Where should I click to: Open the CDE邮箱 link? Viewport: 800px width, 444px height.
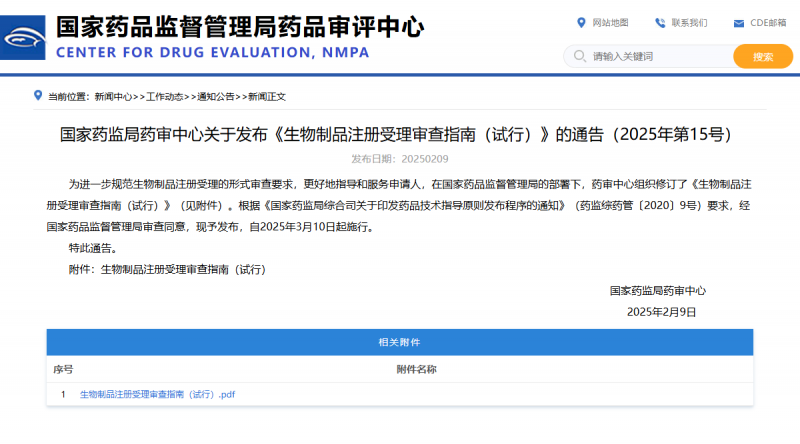point(768,23)
